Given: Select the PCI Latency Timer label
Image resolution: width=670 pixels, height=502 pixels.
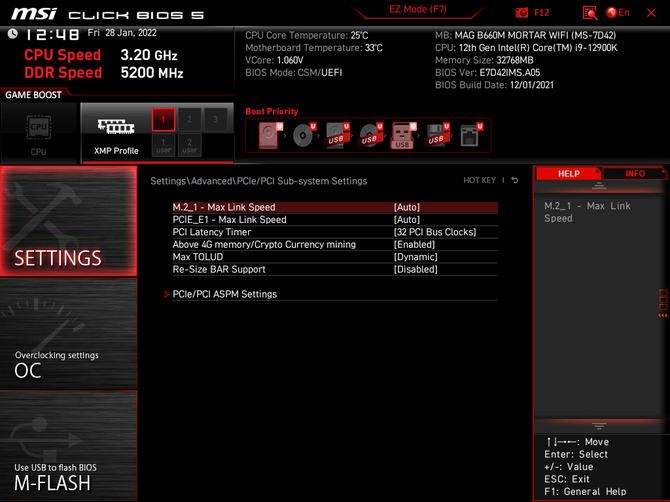Looking at the screenshot, I should [212, 232].
